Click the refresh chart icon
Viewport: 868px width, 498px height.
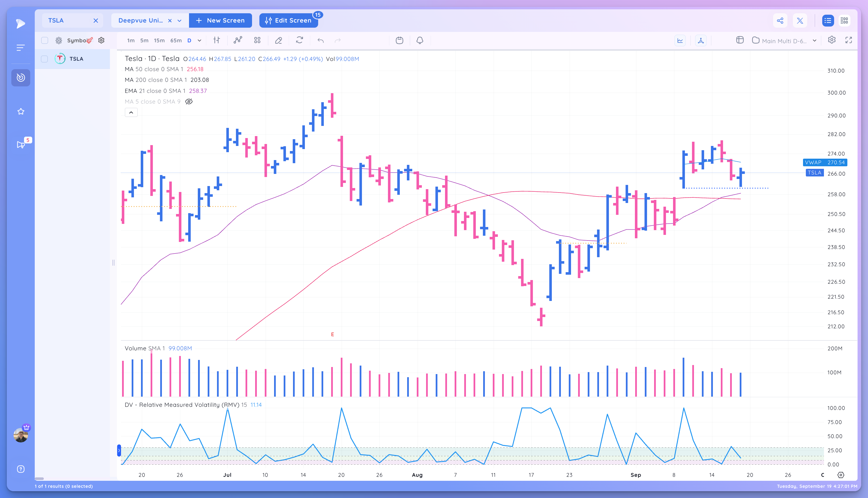[x=300, y=40]
